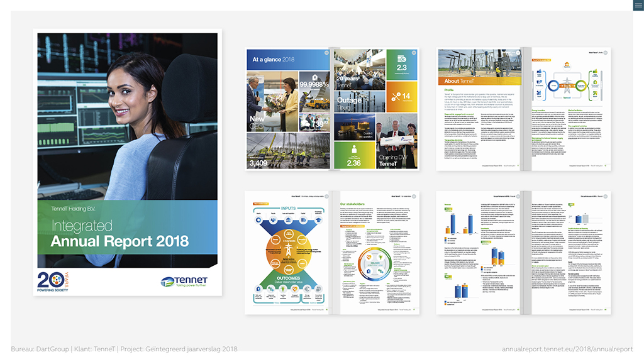Click the 'About TenneT' heading
The width and height of the screenshot is (644, 362).
[x=459, y=81]
